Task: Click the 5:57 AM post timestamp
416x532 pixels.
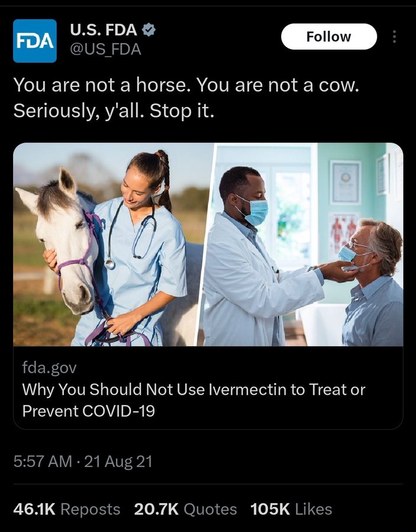Action: [43, 462]
